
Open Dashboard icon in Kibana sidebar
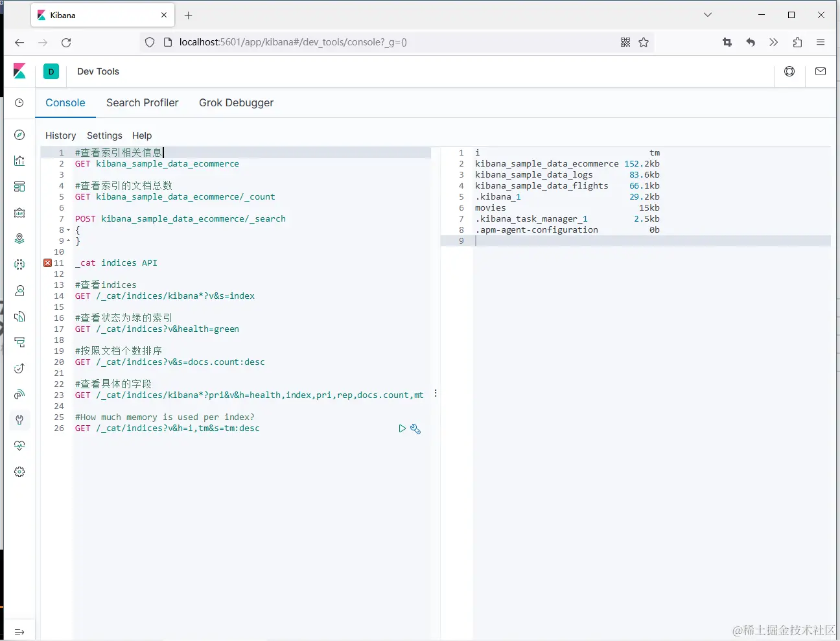19,187
